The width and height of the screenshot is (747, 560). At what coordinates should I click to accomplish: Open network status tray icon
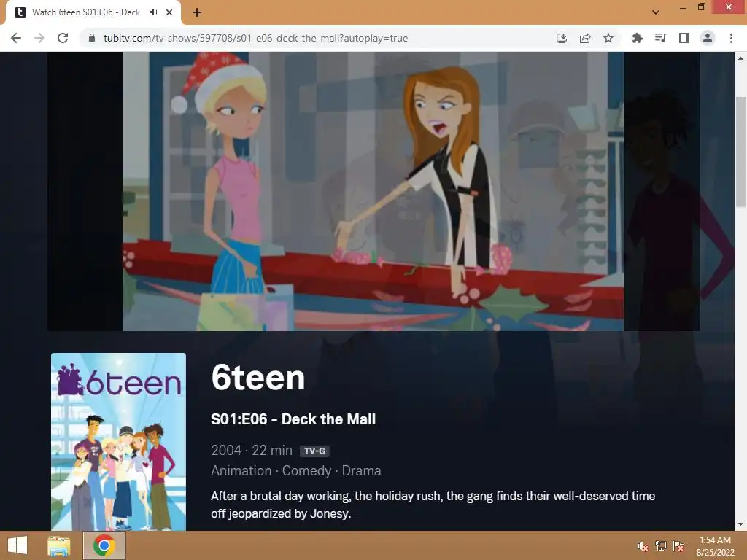point(660,546)
